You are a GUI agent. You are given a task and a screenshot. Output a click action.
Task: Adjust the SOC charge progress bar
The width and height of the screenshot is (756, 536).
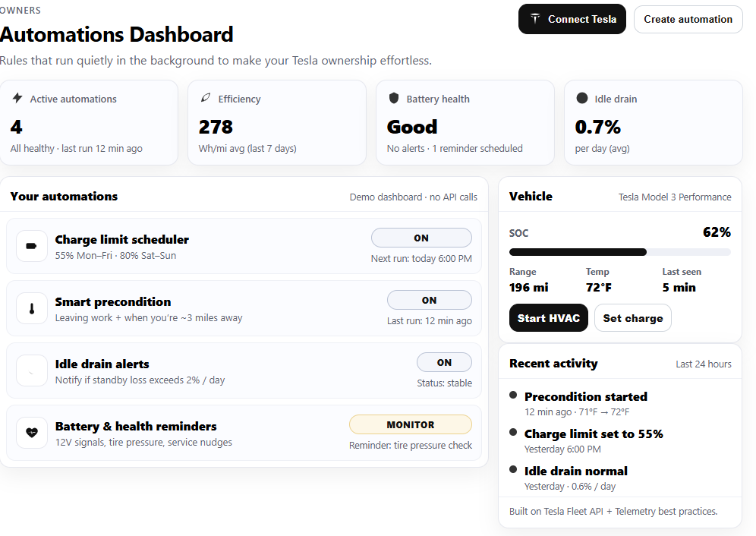click(x=620, y=251)
